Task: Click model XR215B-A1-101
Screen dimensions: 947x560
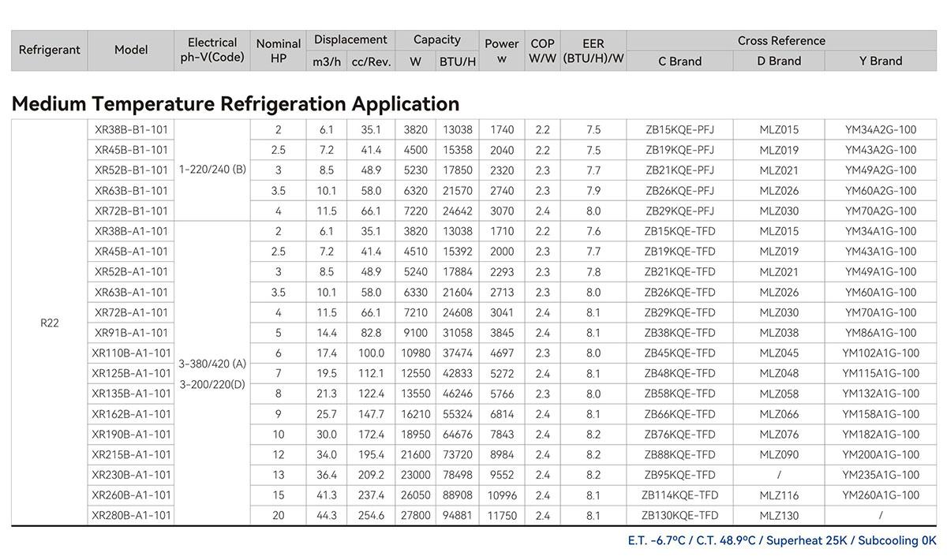Action: pyautogui.click(x=131, y=455)
